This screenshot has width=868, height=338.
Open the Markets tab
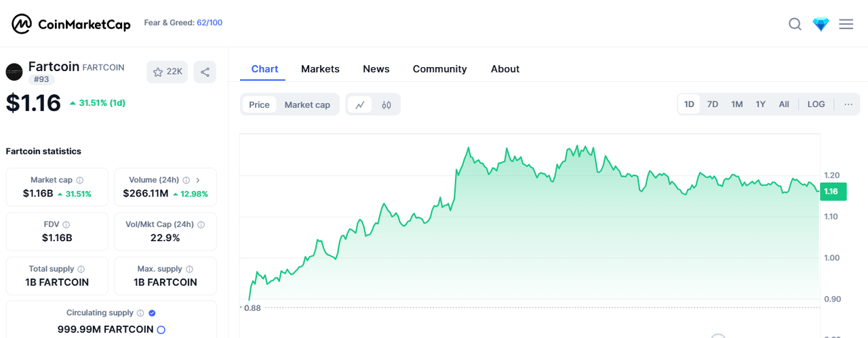point(320,69)
